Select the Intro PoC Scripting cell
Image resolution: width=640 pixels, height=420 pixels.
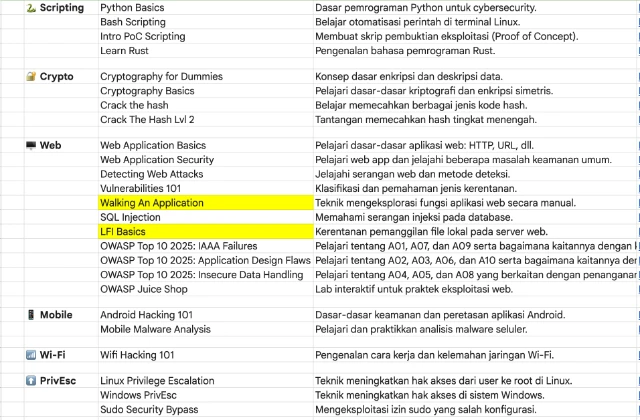pos(206,36)
